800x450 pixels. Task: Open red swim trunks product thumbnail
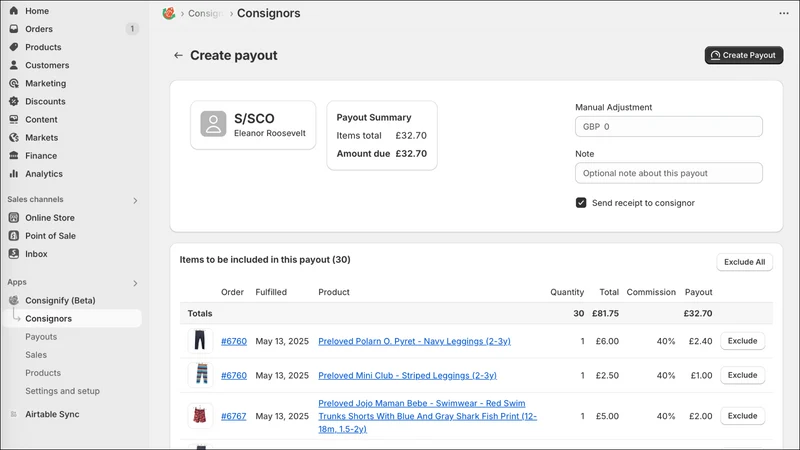[200, 416]
